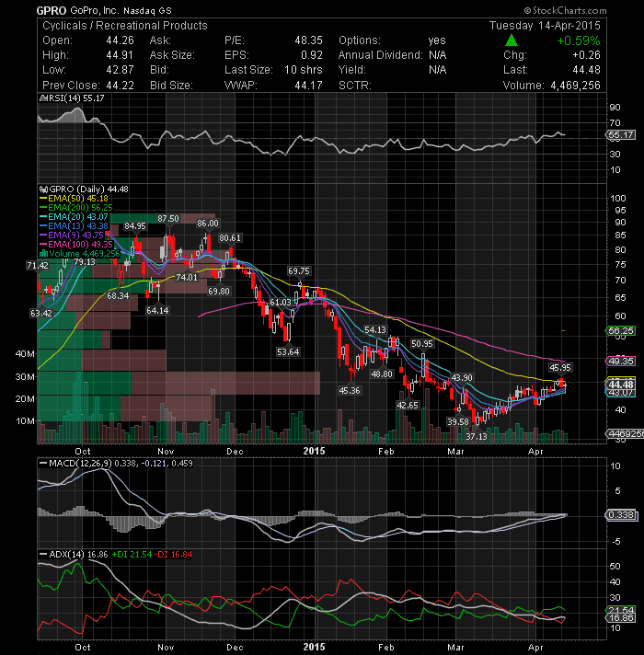
Task: Click the 2015 label below the ADX panel
Action: pyautogui.click(x=314, y=647)
